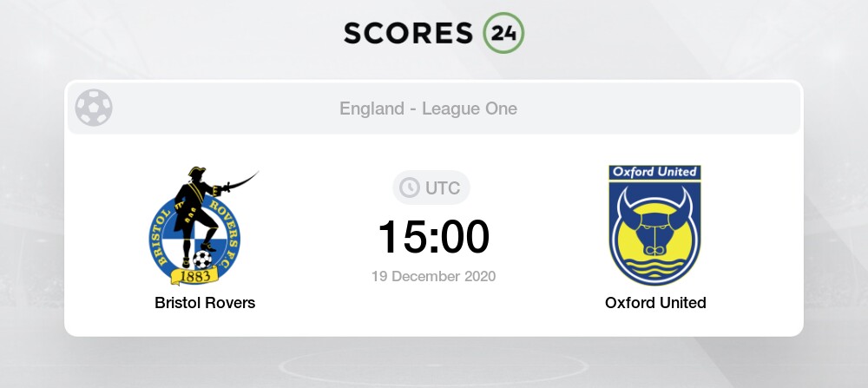Click the green 24 circle badge
This screenshot has height=388, width=868.
click(x=503, y=32)
